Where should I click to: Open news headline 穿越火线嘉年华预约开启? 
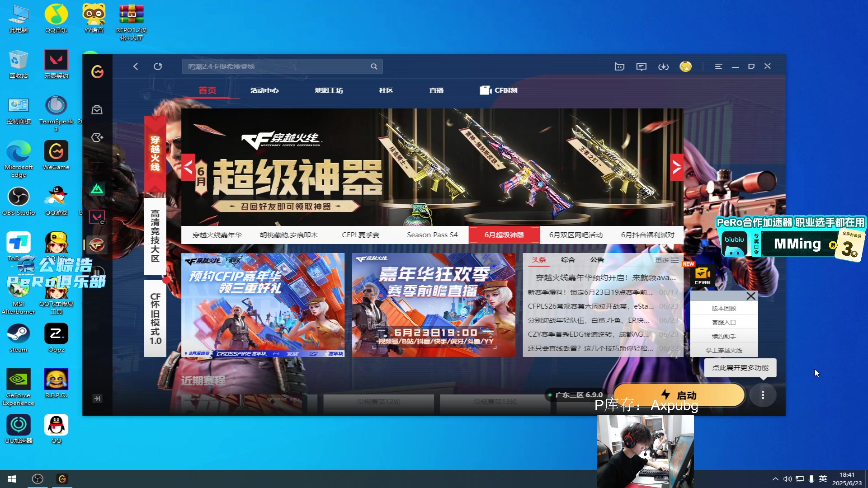point(606,277)
